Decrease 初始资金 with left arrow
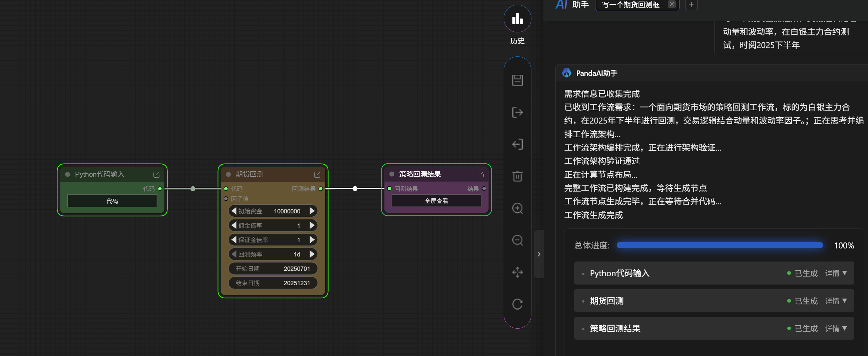This screenshot has width=868, height=356. [234, 211]
